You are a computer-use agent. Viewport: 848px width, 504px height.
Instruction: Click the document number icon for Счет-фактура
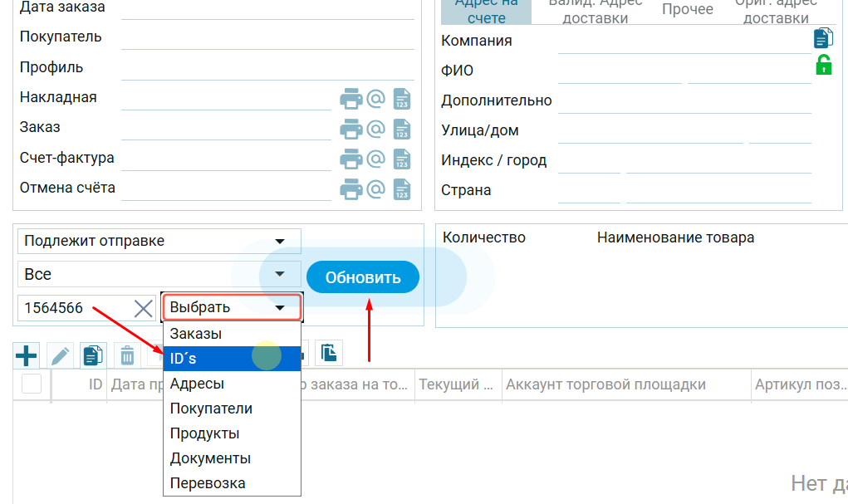coord(402,159)
